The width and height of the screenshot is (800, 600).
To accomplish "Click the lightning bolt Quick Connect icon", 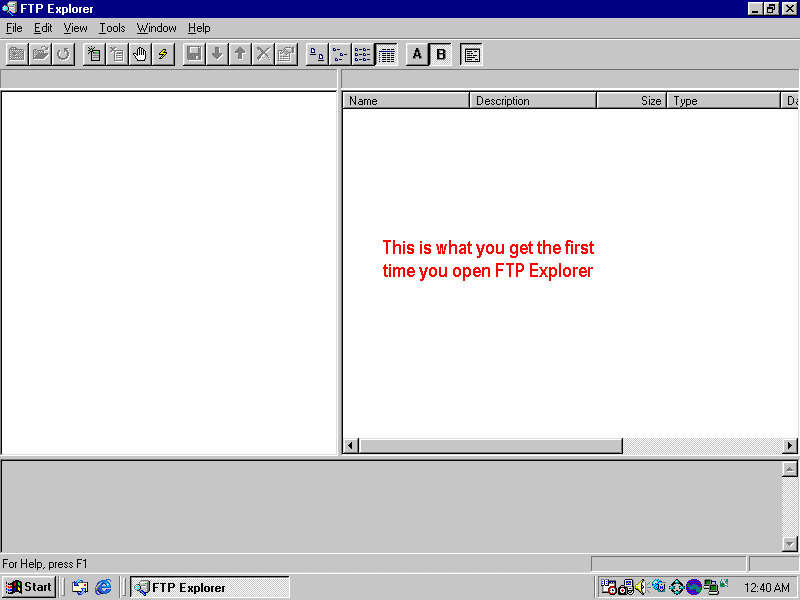I will point(163,54).
